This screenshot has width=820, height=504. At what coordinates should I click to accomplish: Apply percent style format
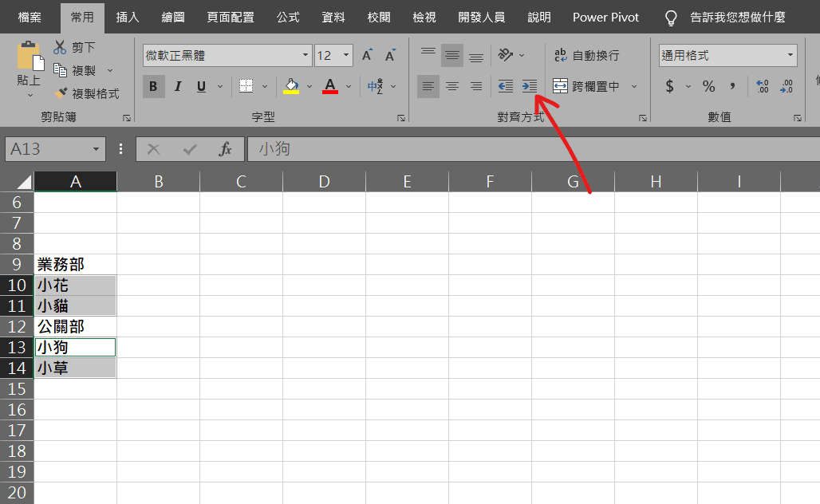(x=708, y=86)
